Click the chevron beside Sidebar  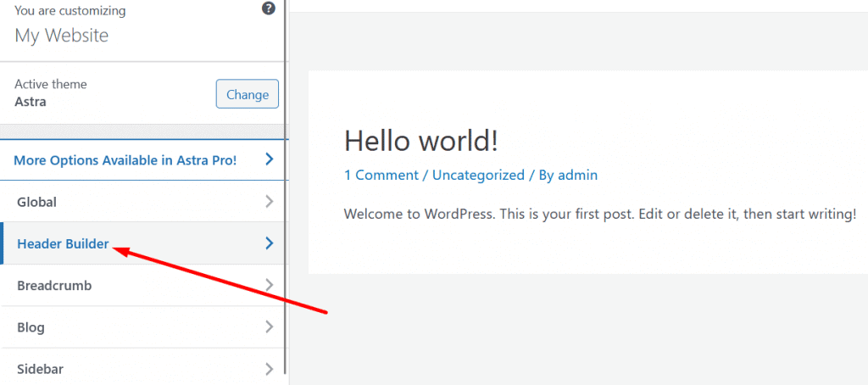tap(270, 368)
